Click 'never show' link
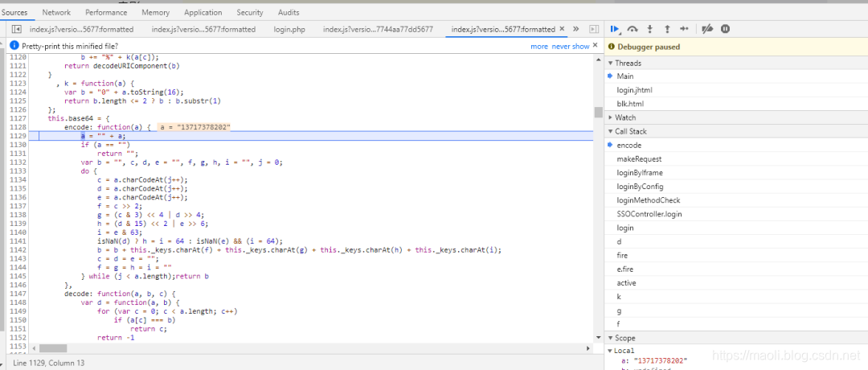Viewport: 868px width, 370px height. click(570, 47)
